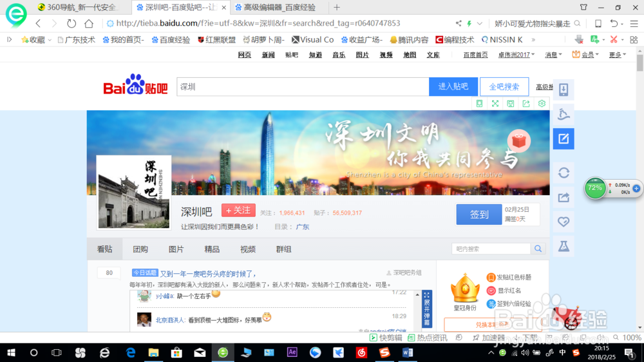Open browser main menu hamburger icon
The width and height of the screenshot is (644, 362).
click(x=634, y=23)
